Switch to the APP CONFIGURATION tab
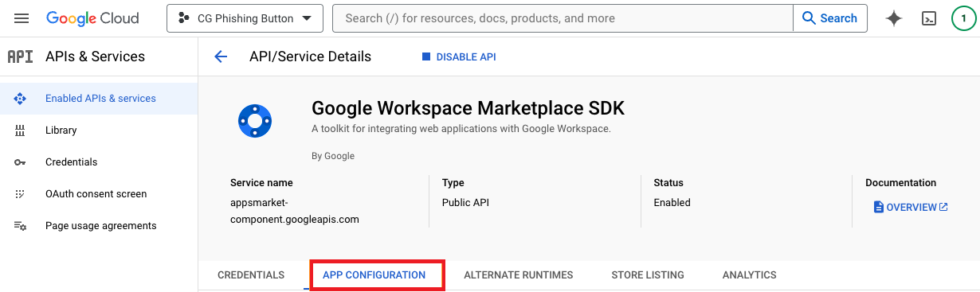Image resolution: width=980 pixels, height=292 pixels. click(374, 274)
